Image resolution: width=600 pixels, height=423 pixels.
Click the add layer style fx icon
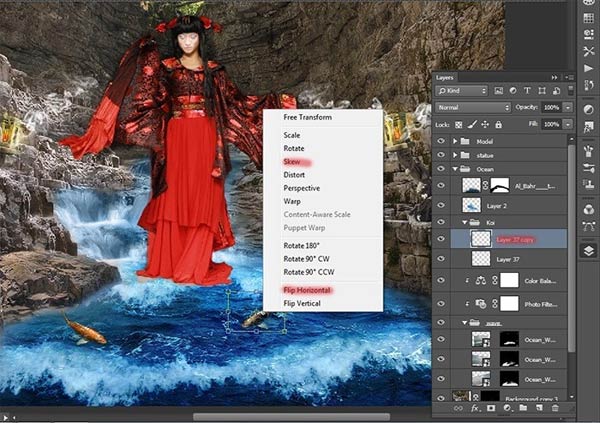point(475,408)
